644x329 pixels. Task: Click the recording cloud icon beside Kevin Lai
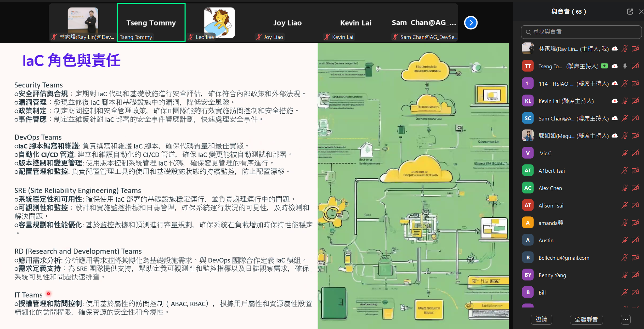(x=614, y=101)
